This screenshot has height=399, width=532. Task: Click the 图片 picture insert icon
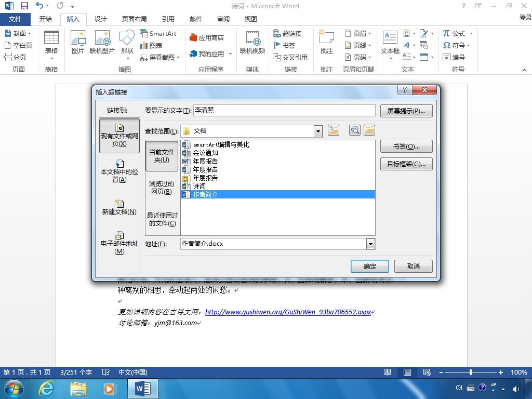[x=78, y=42]
